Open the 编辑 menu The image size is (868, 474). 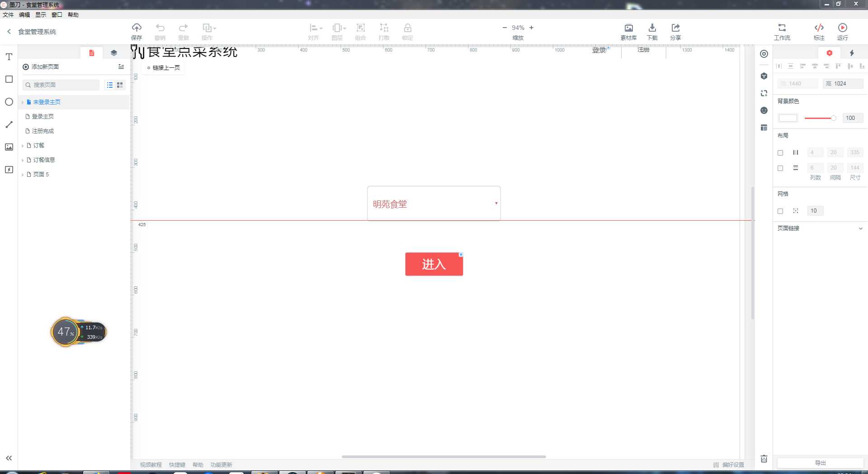tap(24, 15)
